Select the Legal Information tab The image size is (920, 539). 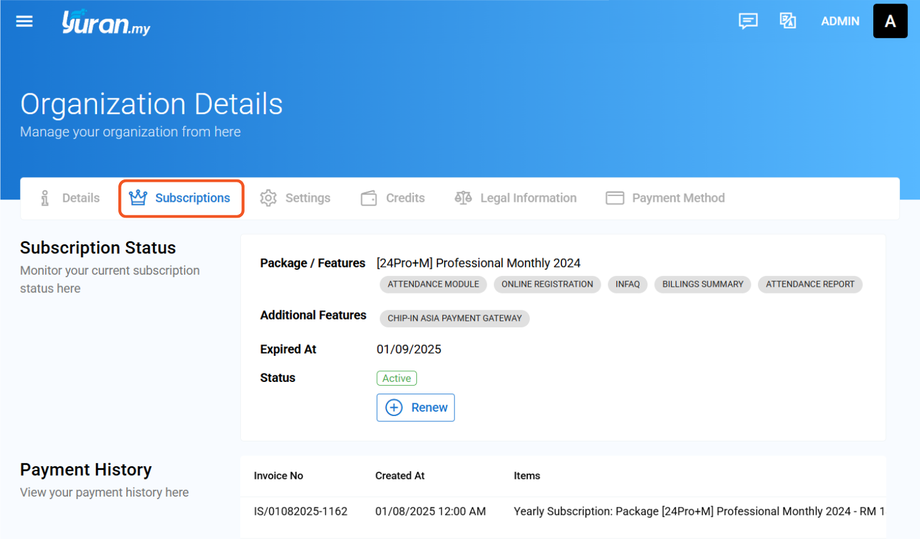tap(528, 198)
